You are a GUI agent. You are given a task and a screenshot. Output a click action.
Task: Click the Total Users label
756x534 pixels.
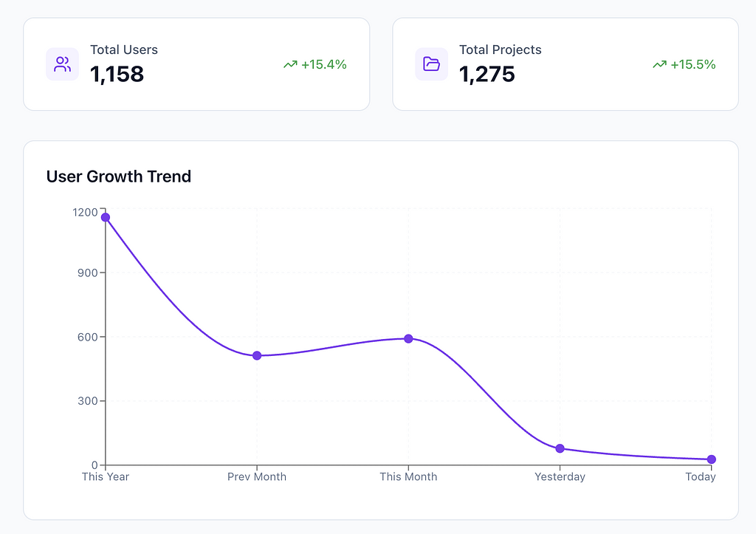(124, 49)
